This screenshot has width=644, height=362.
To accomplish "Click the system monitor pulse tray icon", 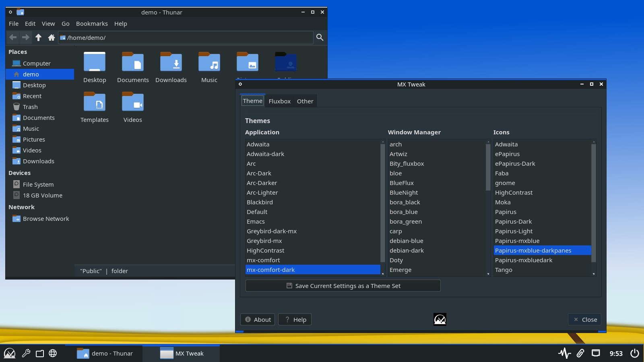I will click(x=565, y=353).
